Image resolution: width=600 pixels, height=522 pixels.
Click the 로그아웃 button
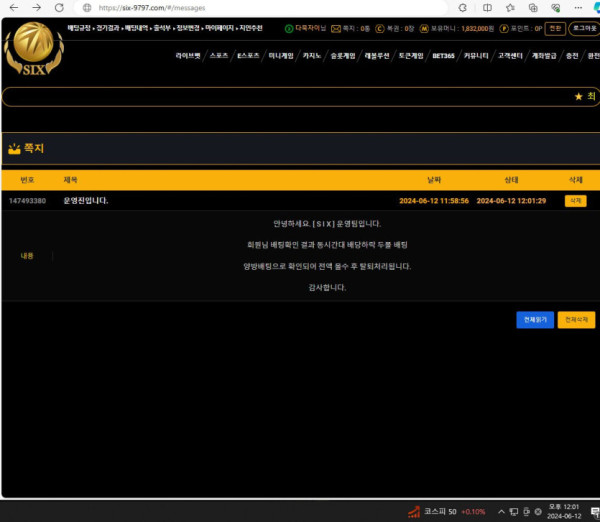(584, 29)
